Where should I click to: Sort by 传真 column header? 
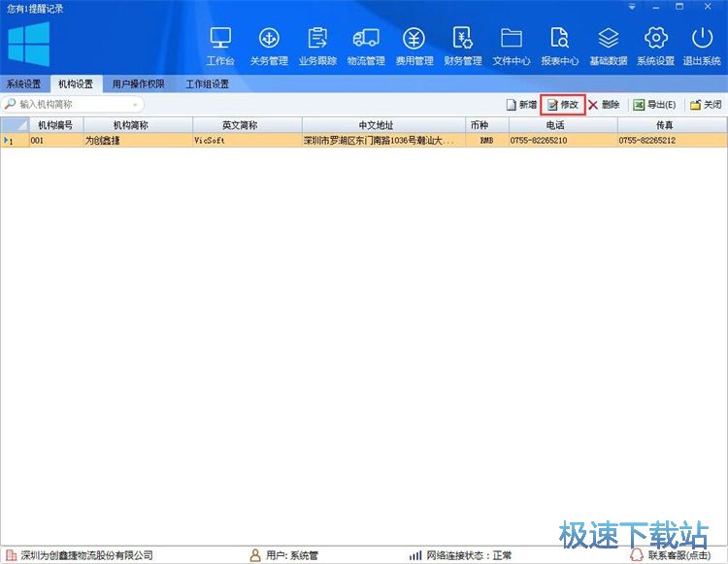click(672, 125)
